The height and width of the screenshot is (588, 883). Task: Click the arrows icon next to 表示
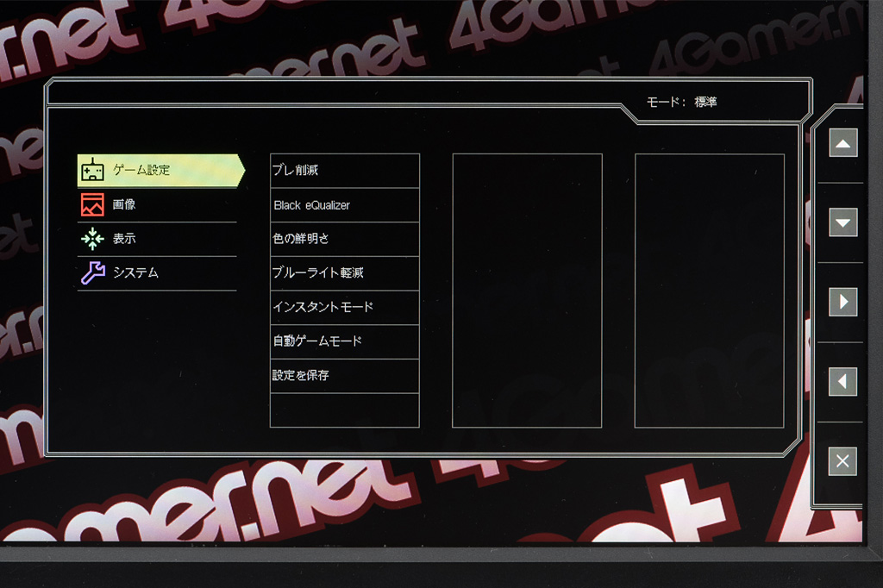pyautogui.click(x=92, y=239)
